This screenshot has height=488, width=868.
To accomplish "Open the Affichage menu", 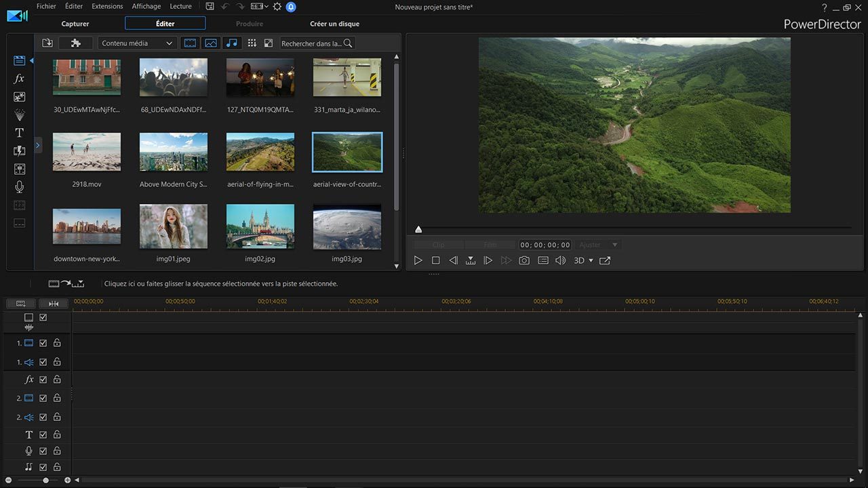I will pos(146,6).
